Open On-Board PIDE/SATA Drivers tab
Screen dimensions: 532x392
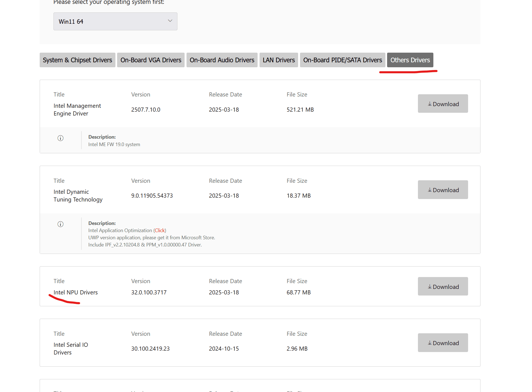342,60
